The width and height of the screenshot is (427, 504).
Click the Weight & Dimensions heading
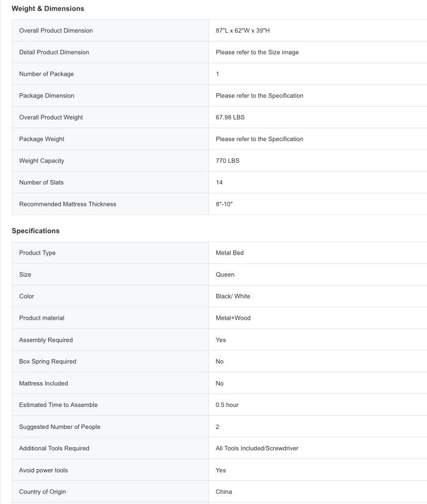click(48, 9)
